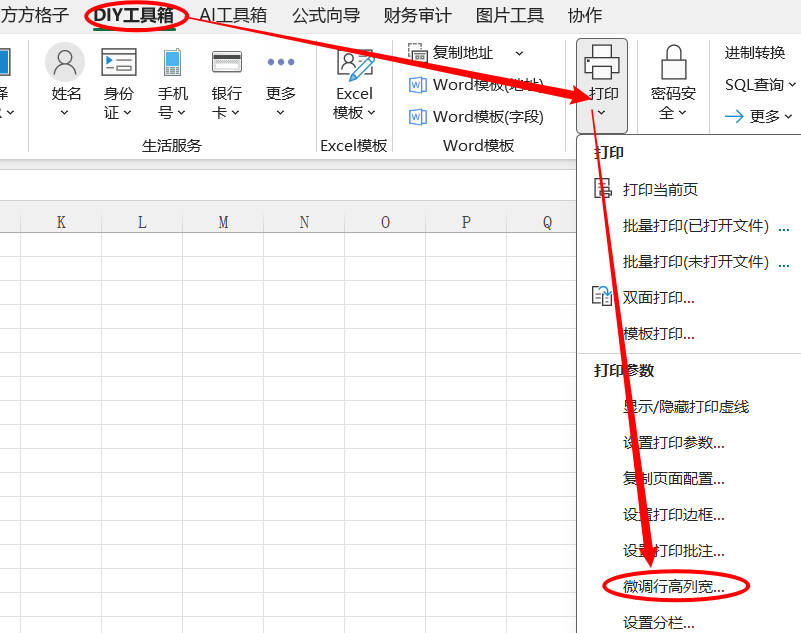Select column M header
801x633 pixels.
tap(223, 222)
